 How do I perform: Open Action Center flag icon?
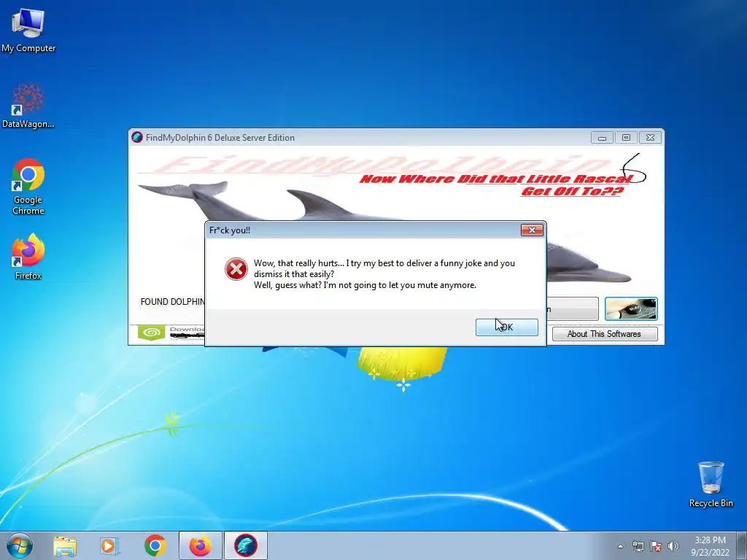tap(656, 546)
